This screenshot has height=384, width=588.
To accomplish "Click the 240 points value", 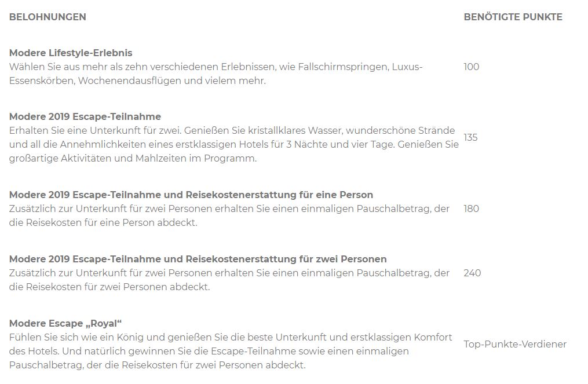I will [x=473, y=273].
